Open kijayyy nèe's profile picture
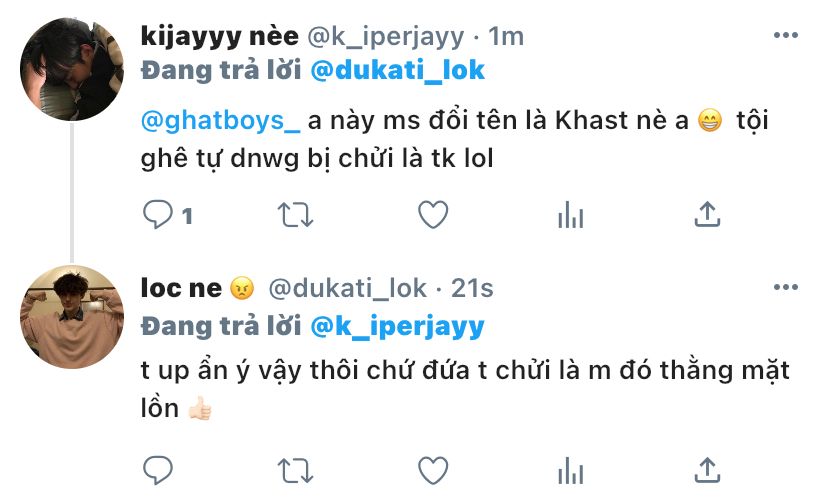This screenshot has width=828, height=502. coord(72,69)
